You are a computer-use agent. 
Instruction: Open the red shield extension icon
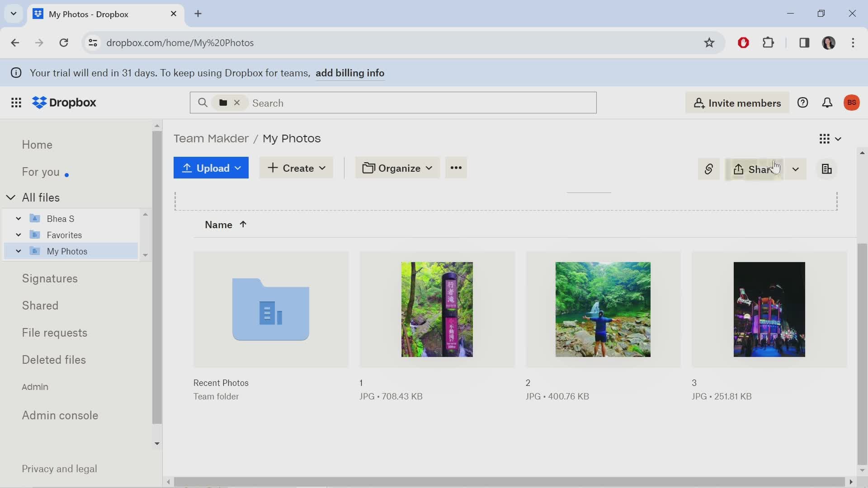[743, 43]
